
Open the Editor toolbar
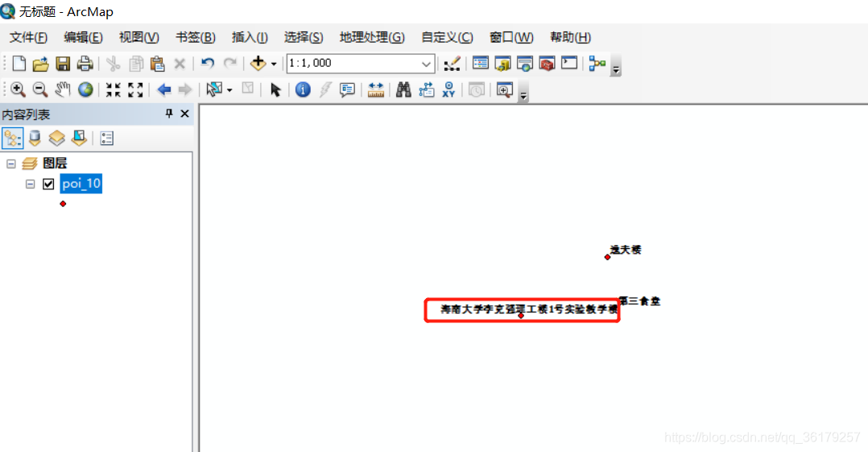(453, 64)
